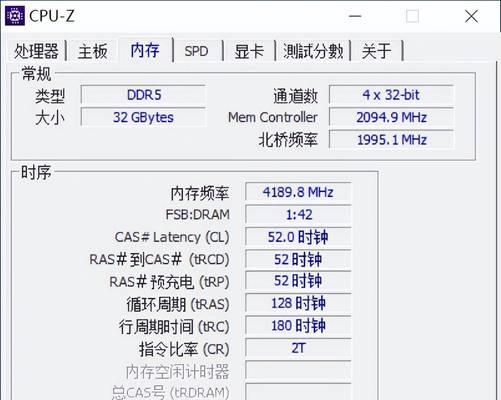Go to the SPD tab
The image size is (501, 400).
pyautogui.click(x=196, y=51)
